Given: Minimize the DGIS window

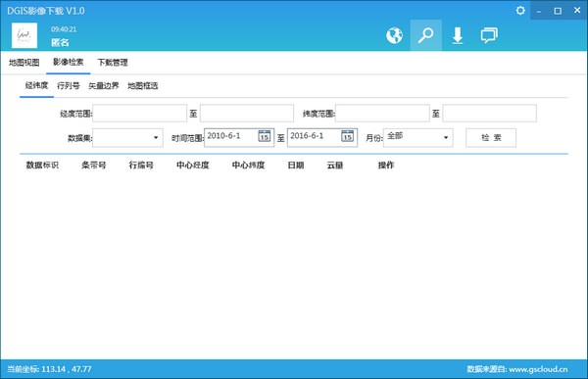Looking at the screenshot, I should click(539, 11).
